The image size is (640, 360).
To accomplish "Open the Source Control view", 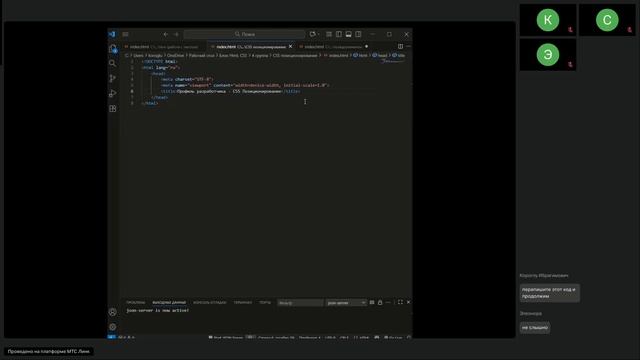I will tap(113, 78).
